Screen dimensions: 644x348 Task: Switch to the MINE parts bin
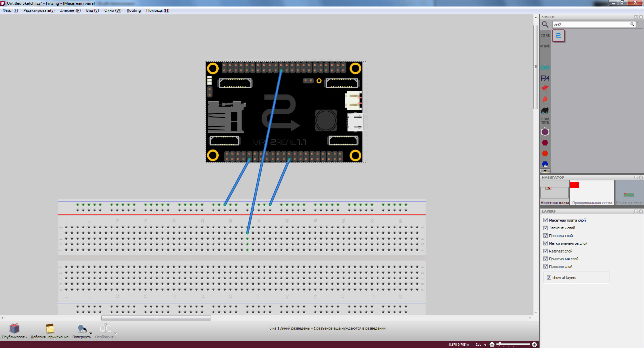click(x=545, y=46)
